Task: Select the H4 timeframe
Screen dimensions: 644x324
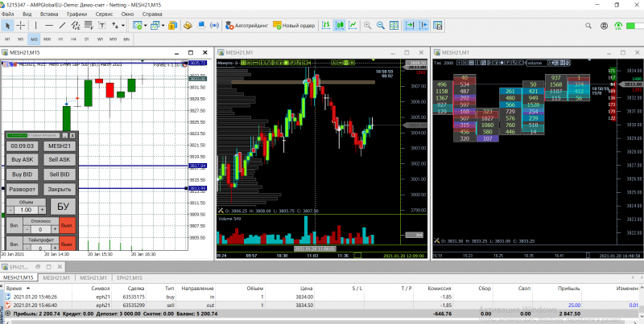Action: pyautogui.click(x=73, y=39)
